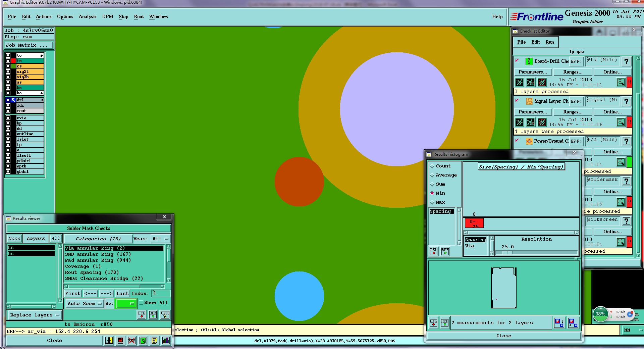Enable the Show All checkbox in Results viewer
Screen dimensions: 644x349
141,303
